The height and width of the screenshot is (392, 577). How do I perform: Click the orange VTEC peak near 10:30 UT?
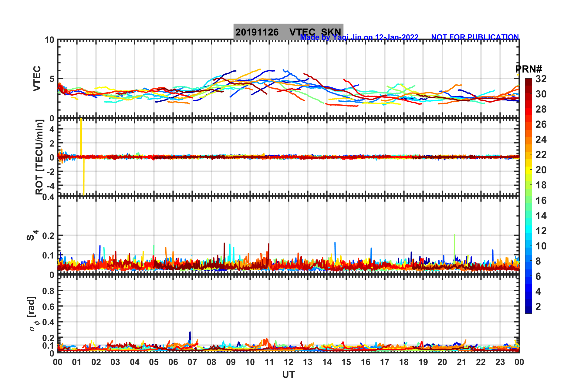click(259, 69)
